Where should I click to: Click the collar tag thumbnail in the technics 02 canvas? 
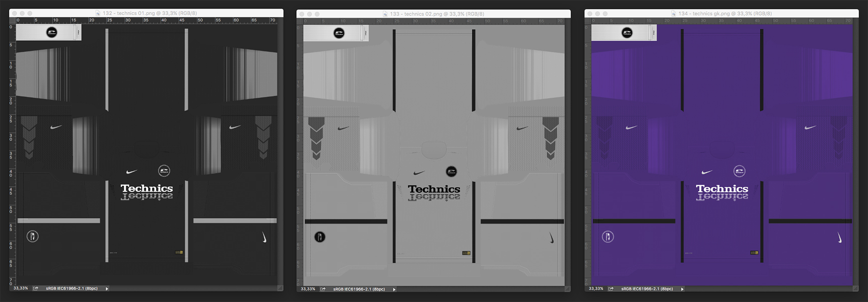point(336,33)
